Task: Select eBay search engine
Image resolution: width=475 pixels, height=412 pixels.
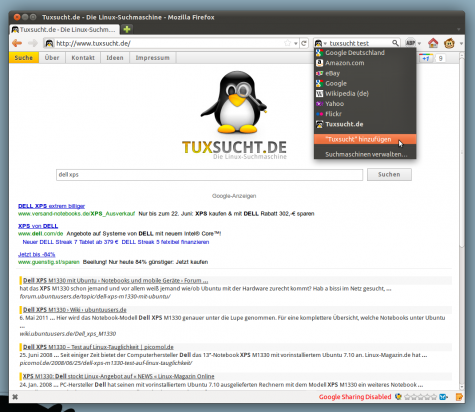Action: tap(365, 73)
